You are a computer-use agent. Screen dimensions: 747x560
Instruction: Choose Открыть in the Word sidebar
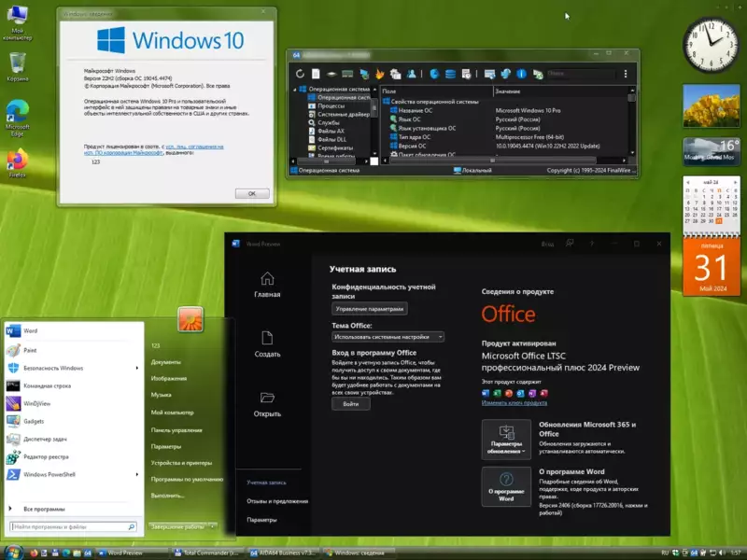267,404
